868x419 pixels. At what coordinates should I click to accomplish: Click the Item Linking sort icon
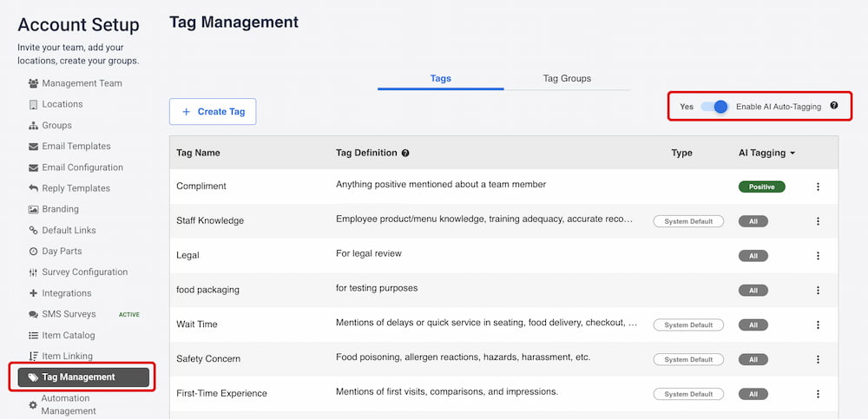click(x=33, y=356)
